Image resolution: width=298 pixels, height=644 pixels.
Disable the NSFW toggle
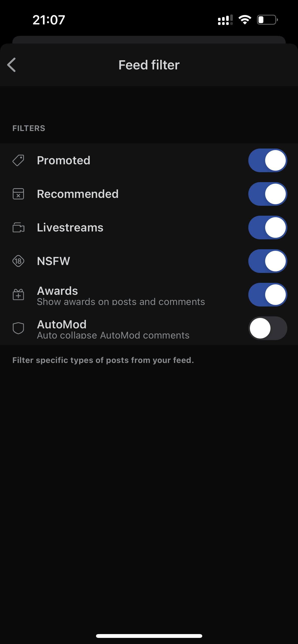(268, 261)
